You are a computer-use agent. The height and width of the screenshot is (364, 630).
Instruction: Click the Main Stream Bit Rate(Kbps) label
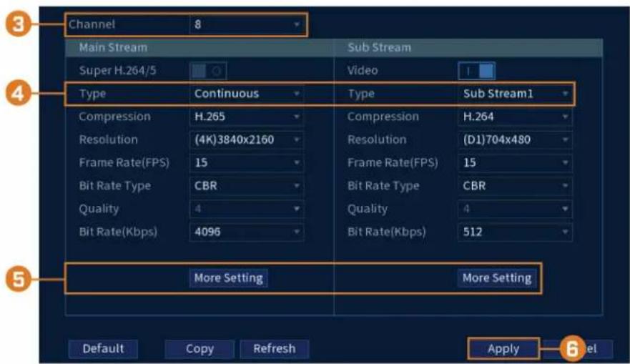pos(118,232)
